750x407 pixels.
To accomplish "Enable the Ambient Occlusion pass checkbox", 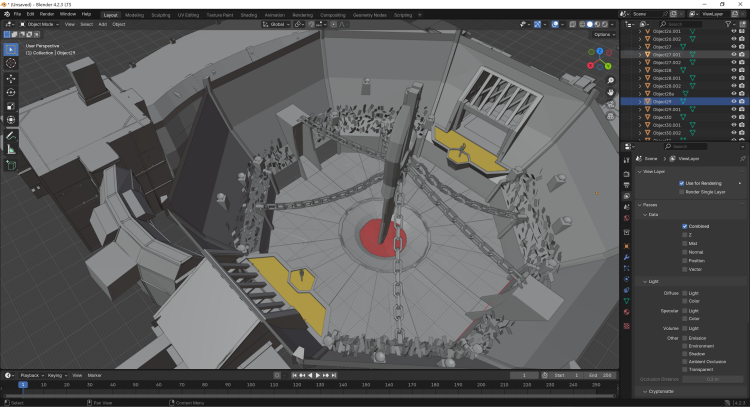I will (x=685, y=360).
